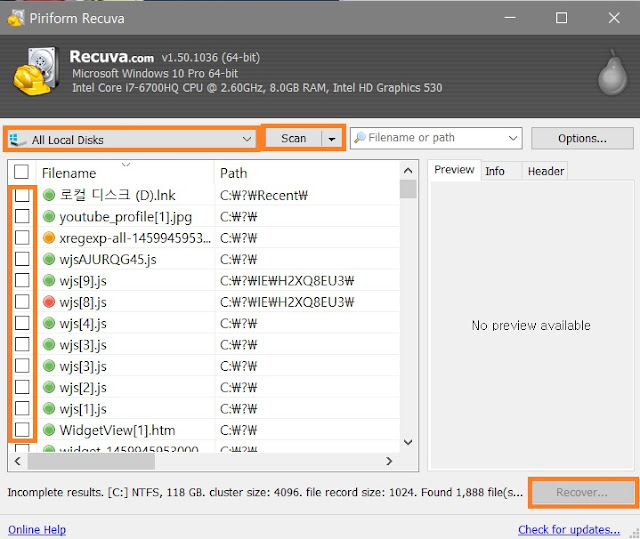This screenshot has width=640, height=539.
Task: Click the green status dot for wjs[4].js
Action: click(49, 323)
